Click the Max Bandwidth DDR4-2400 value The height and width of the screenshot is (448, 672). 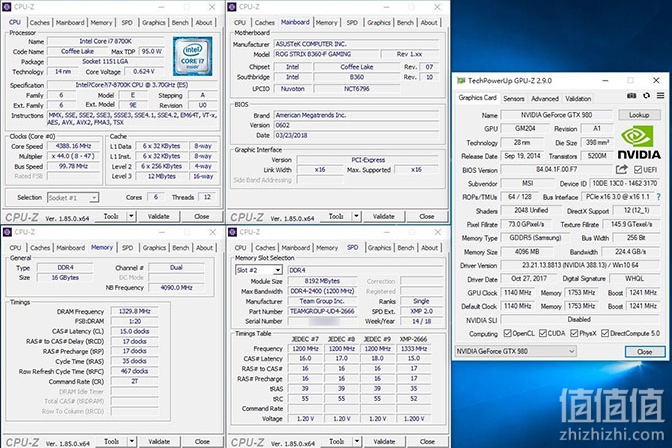(322, 291)
